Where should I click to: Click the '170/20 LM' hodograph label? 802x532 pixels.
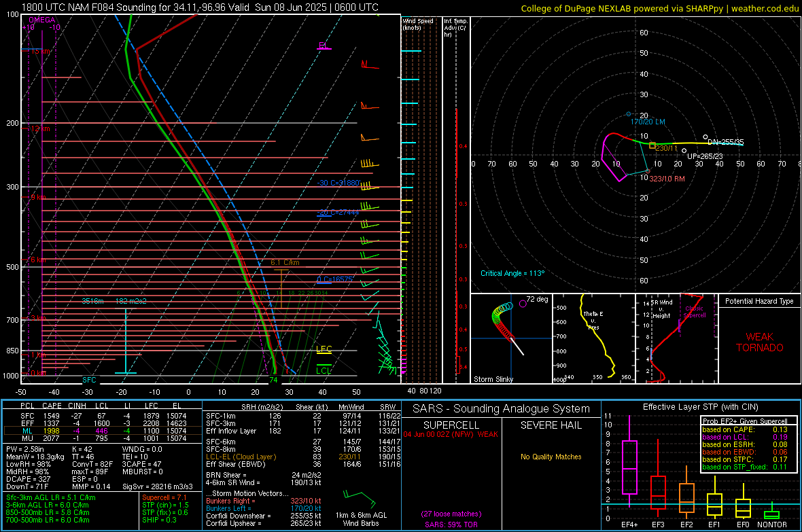tap(648, 122)
